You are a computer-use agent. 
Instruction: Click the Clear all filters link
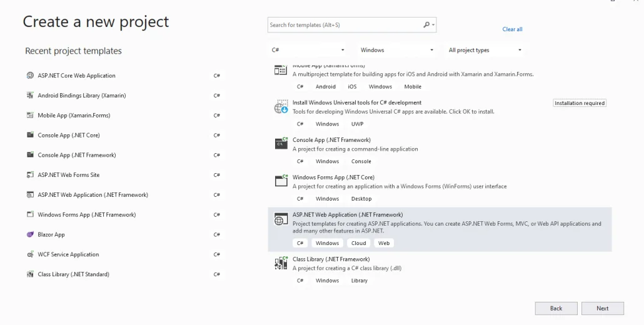512,29
